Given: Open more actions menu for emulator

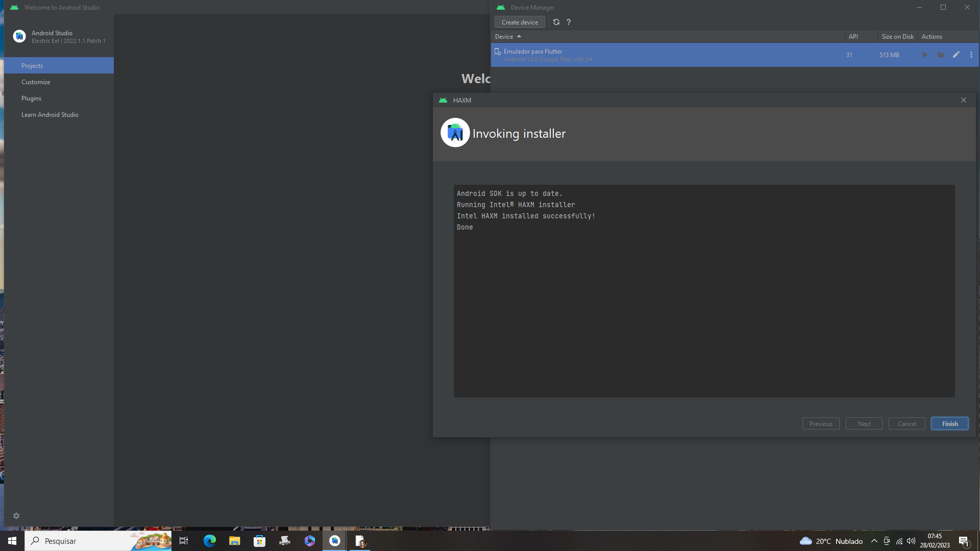Looking at the screenshot, I should coord(971,55).
